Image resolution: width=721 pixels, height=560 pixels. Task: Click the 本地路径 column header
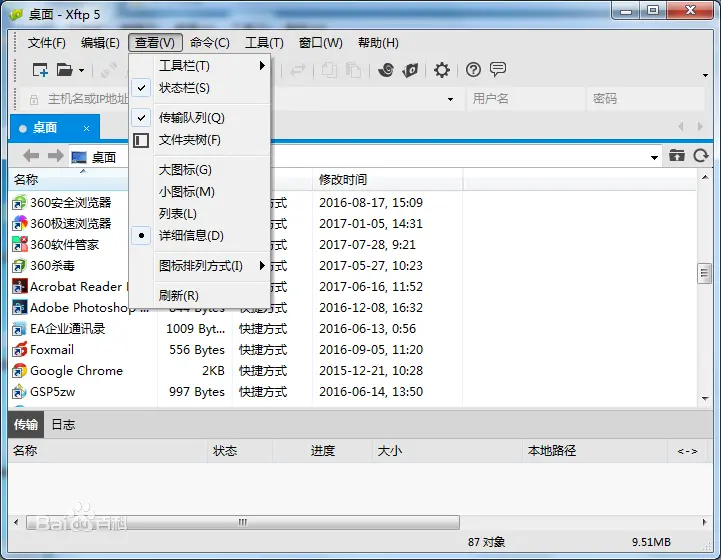tap(595, 451)
